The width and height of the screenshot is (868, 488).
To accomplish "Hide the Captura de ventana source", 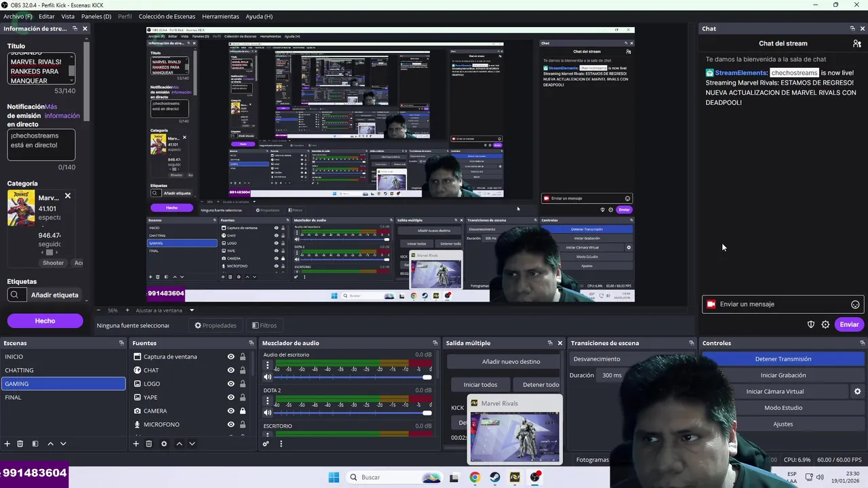I will pyautogui.click(x=231, y=357).
